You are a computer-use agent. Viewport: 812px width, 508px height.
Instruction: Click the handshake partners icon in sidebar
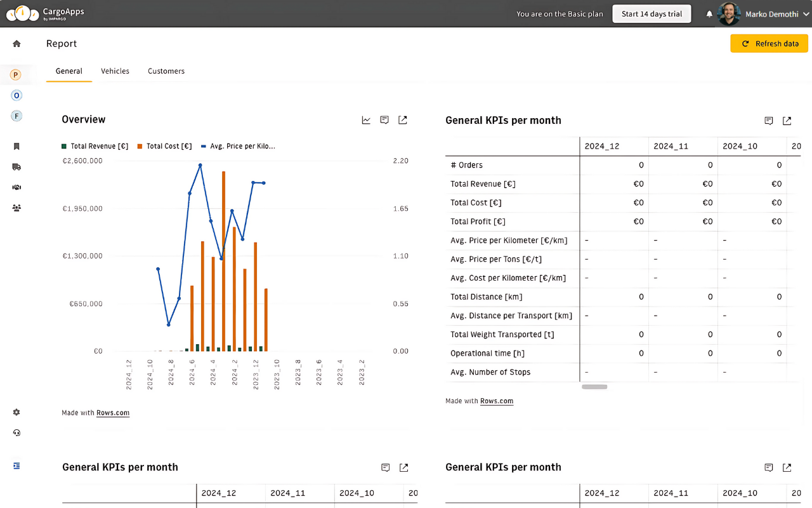pyautogui.click(x=16, y=187)
